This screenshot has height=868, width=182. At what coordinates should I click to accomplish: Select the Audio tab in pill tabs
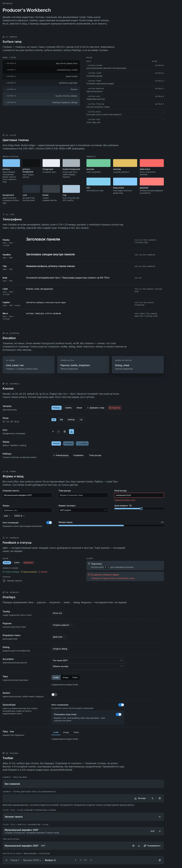[56, 677]
